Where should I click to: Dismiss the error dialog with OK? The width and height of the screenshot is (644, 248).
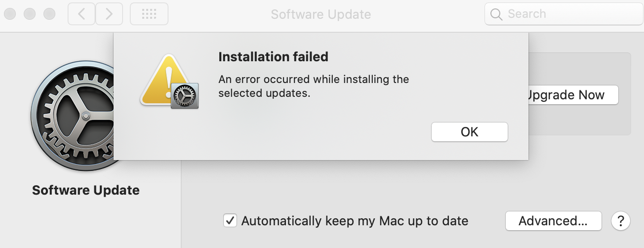470,132
